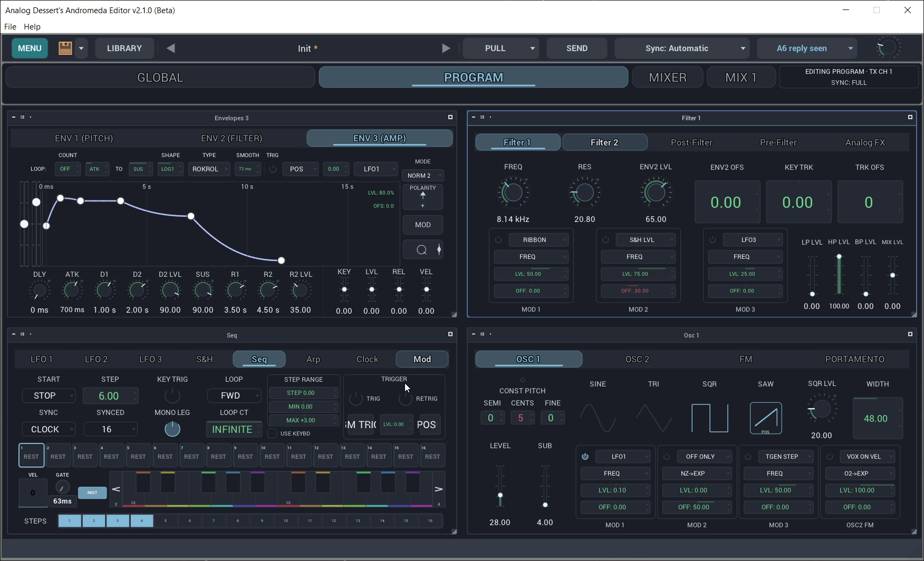Screen dimensions: 924x561
Task: Toggle the USE KEYBD checkbox
Action: (272, 433)
